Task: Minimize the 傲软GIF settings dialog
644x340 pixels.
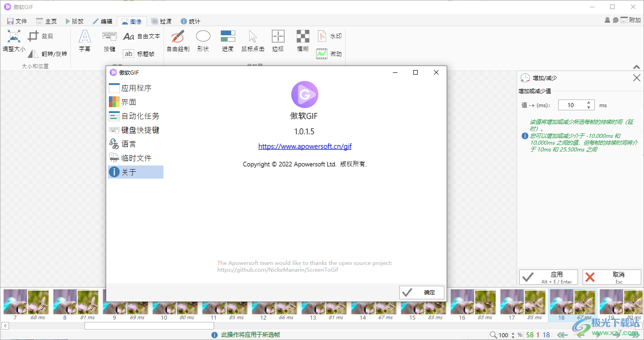Action: 395,72
